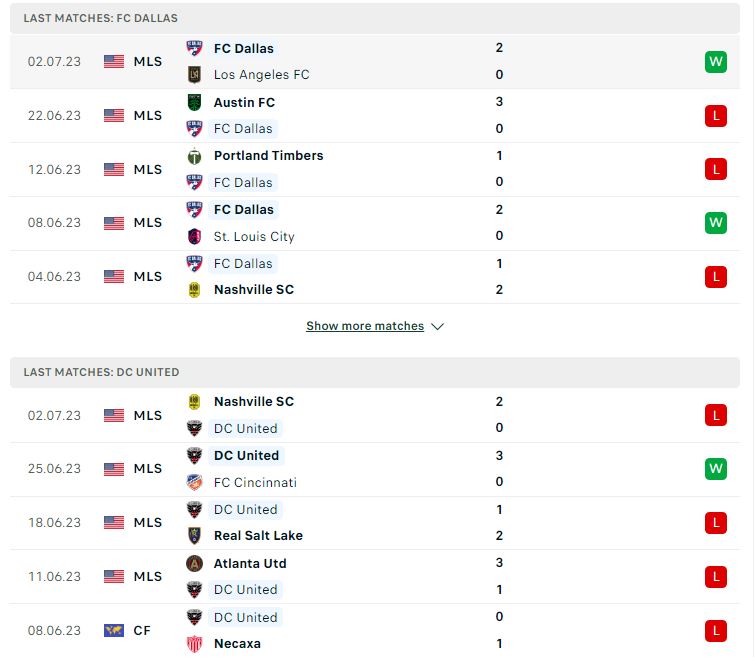Open the Show more matches link

coord(365,326)
